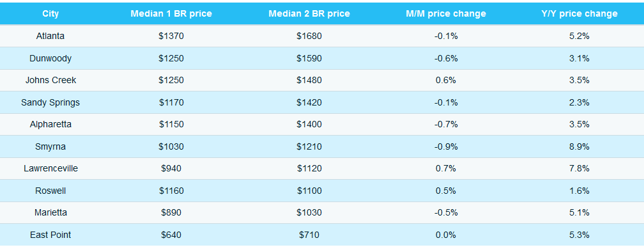Select the Marietta city cell
Viewport: 644px width, 252px height.
point(50,212)
